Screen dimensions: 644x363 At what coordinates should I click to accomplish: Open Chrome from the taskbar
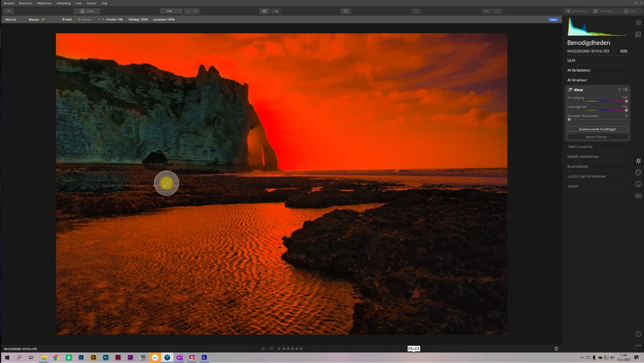56,358
